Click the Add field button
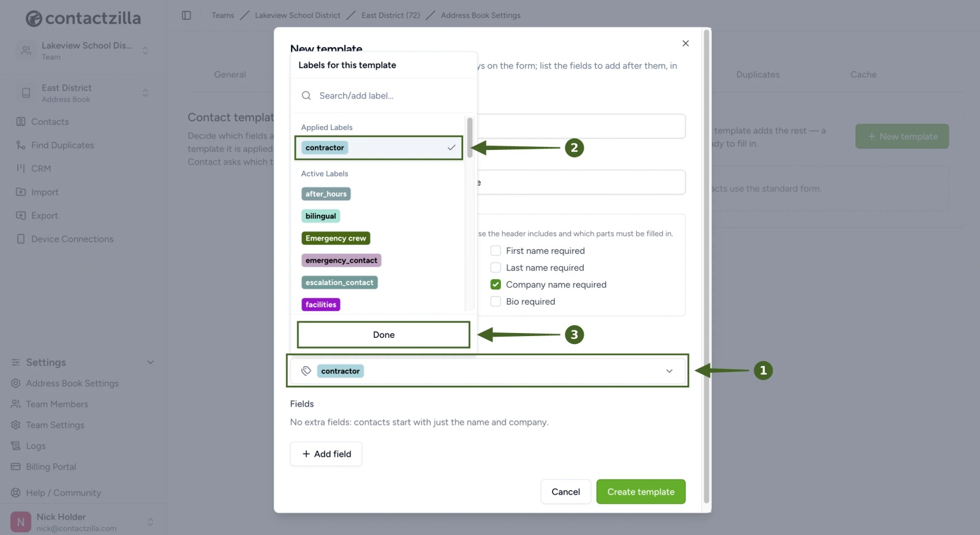 [x=326, y=454]
